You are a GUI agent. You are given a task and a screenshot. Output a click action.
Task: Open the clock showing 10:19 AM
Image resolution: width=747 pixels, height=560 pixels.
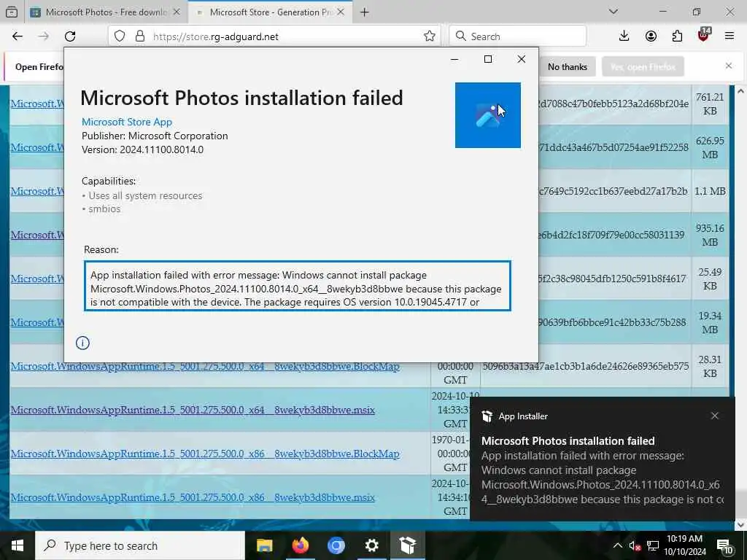point(685,545)
